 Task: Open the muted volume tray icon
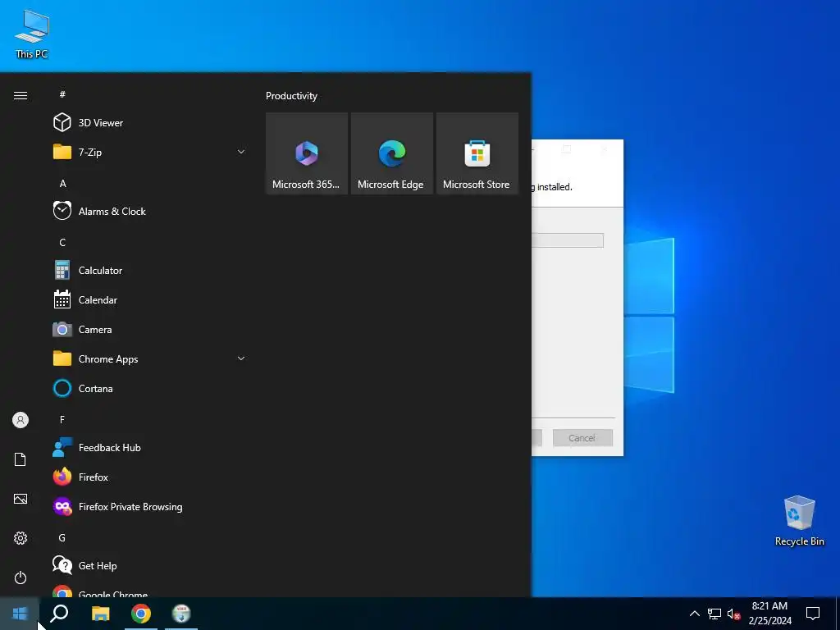[x=733, y=614]
